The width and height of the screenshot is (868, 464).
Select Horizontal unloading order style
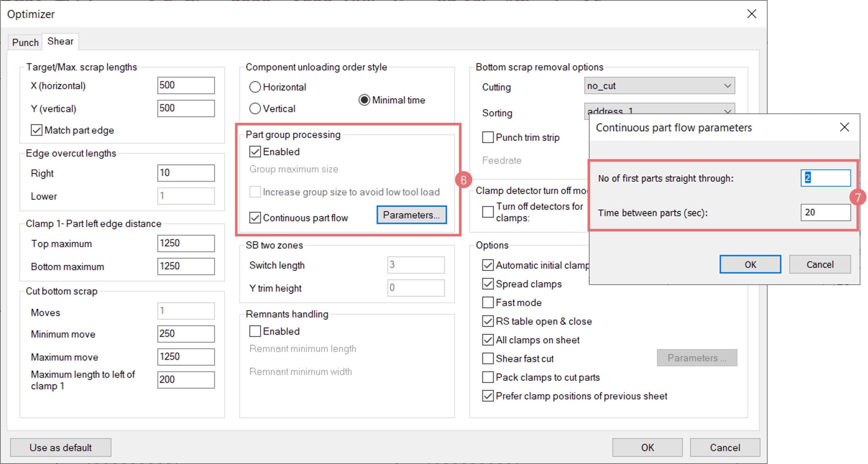(255, 87)
